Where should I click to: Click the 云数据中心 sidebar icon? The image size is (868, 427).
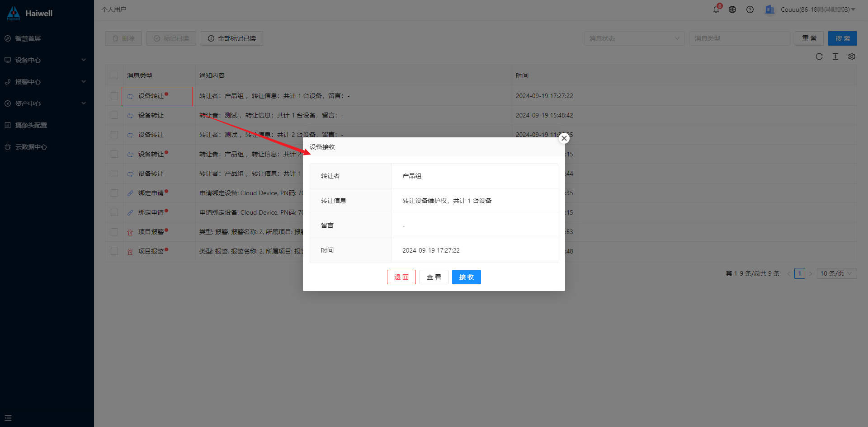coord(8,147)
